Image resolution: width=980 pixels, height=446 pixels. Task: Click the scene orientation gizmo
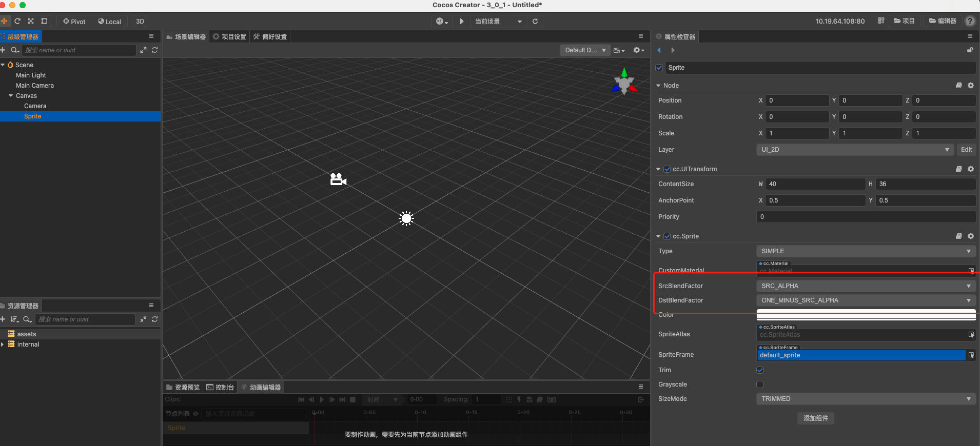[624, 82]
